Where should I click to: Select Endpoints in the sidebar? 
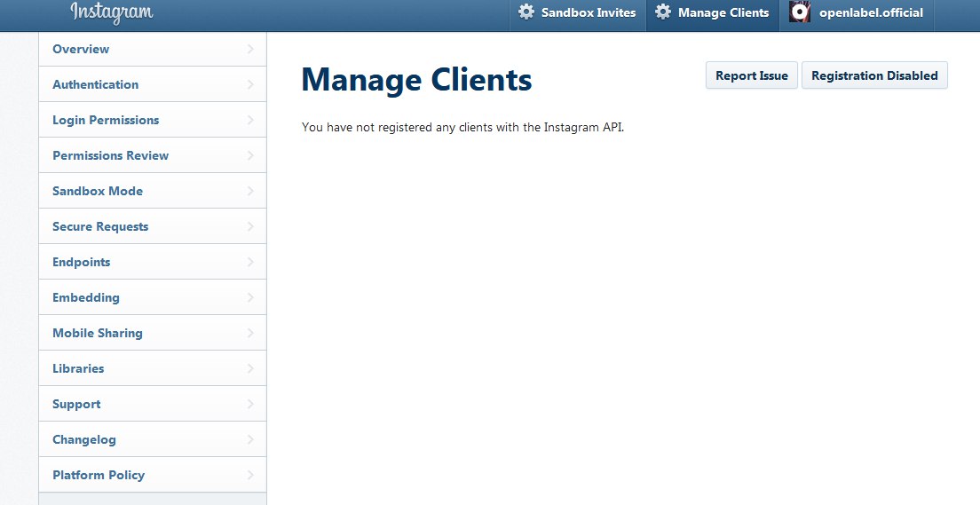pos(153,262)
